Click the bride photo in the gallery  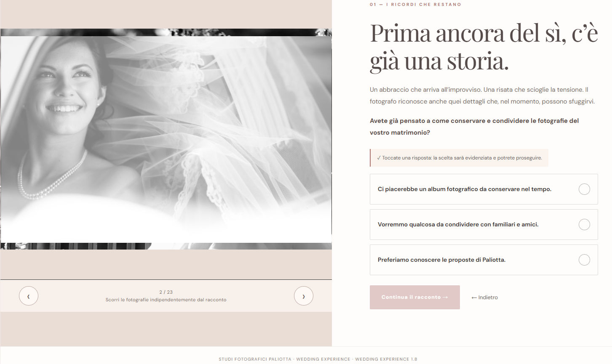166,139
